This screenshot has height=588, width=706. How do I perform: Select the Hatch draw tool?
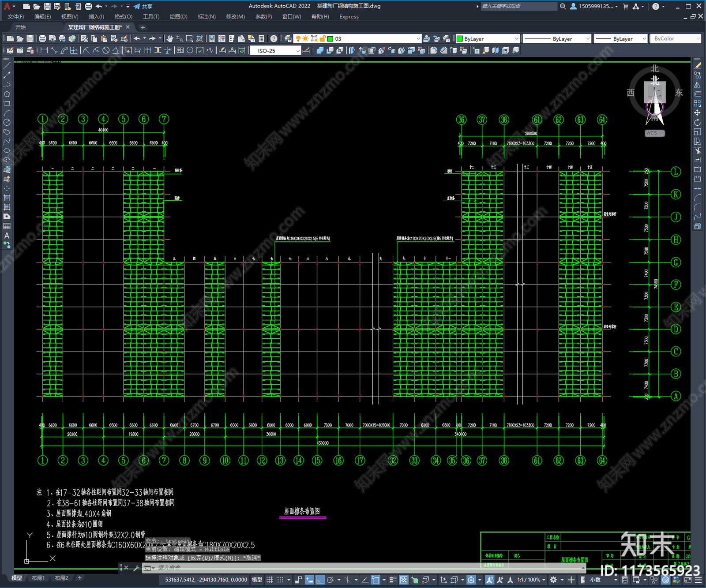pos(7,198)
